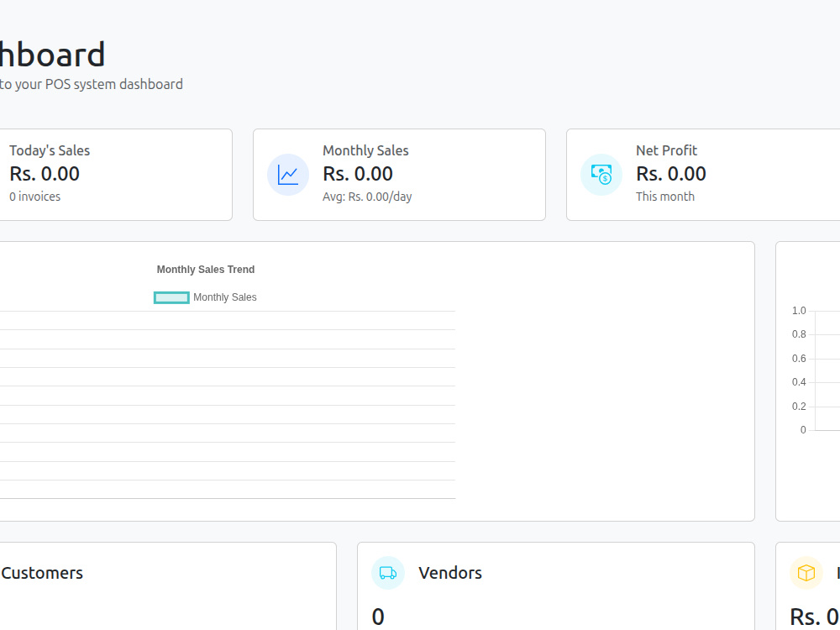Click the 0.2 axis label
840x630 pixels.
pos(799,406)
